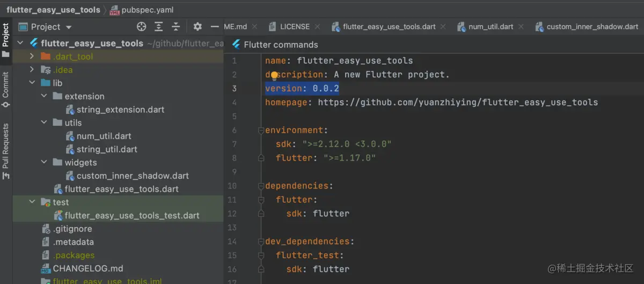Click the selected version: 0.0.2 line
This screenshot has height=284, width=644.
tap(302, 89)
